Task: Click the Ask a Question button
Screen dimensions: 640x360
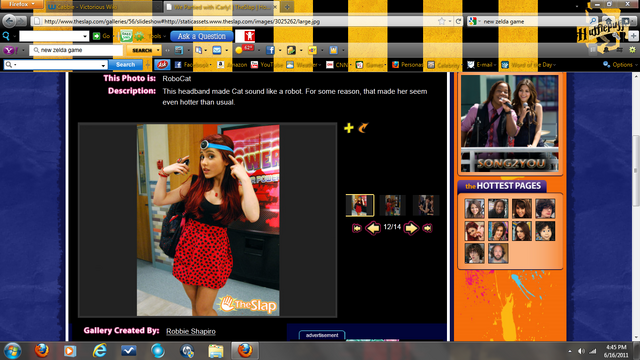Action: click(x=202, y=36)
